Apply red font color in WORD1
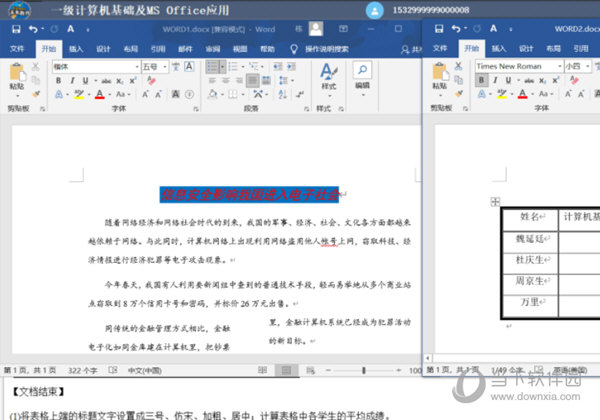The height and width of the screenshot is (420, 600). coord(100,94)
